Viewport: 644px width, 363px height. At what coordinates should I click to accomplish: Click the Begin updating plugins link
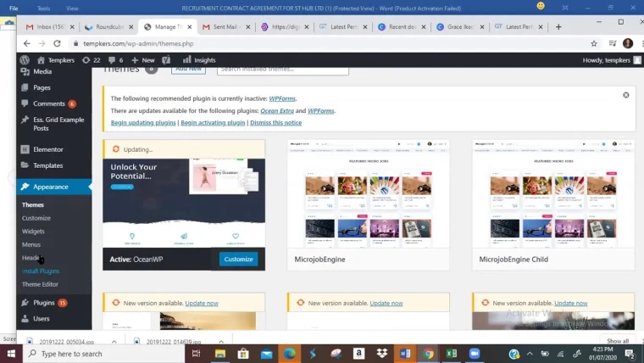[143, 122]
